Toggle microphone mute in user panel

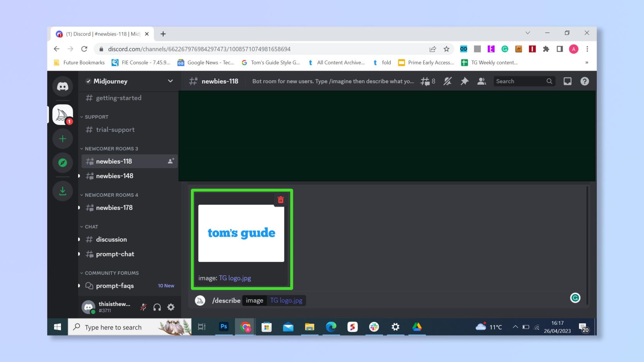pos(143,307)
